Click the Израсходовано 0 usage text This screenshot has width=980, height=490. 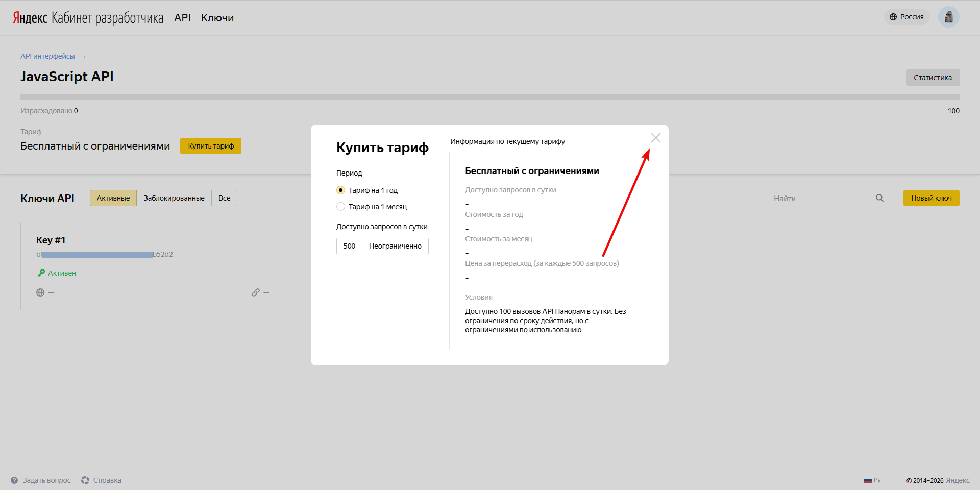coord(49,111)
